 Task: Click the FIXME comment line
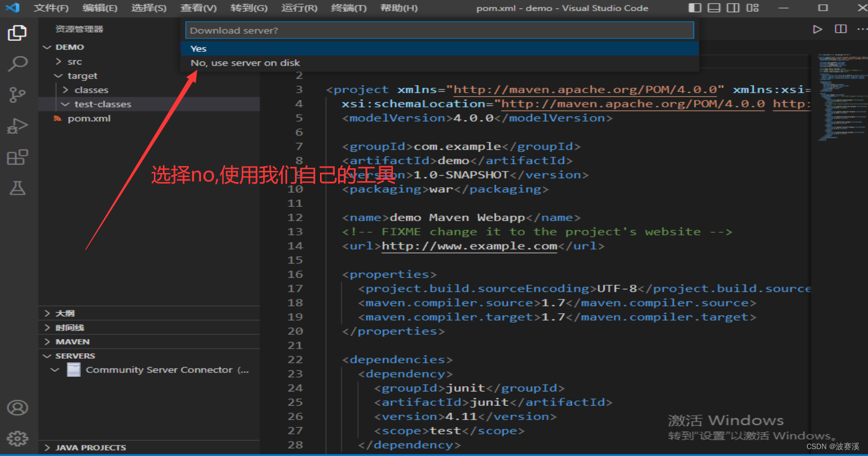pyautogui.click(x=537, y=232)
